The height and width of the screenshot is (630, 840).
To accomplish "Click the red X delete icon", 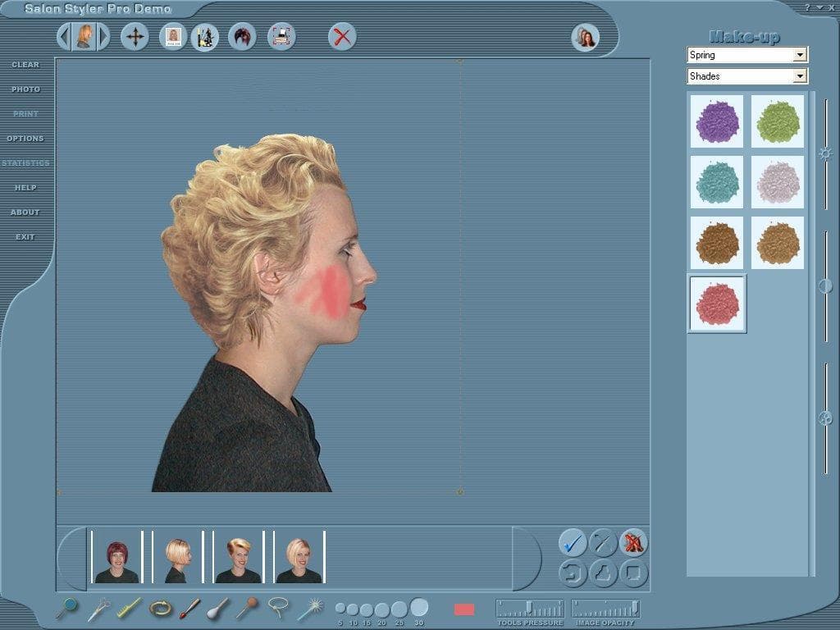I will tap(342, 37).
